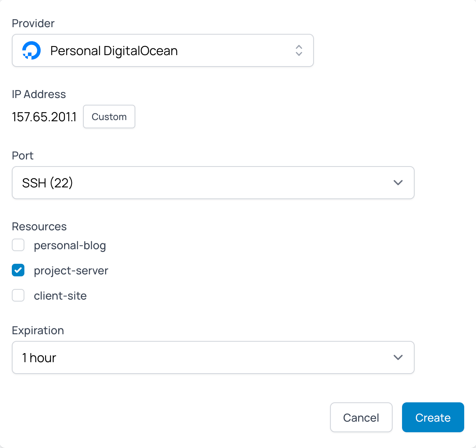
Task: Cancel the dialog
Action: pyautogui.click(x=361, y=417)
